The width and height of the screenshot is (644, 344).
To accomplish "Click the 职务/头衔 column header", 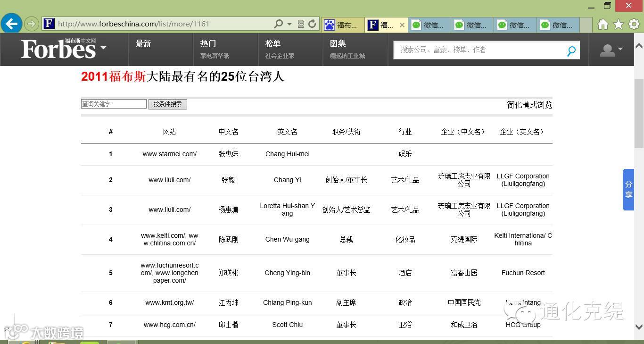I will (347, 132).
